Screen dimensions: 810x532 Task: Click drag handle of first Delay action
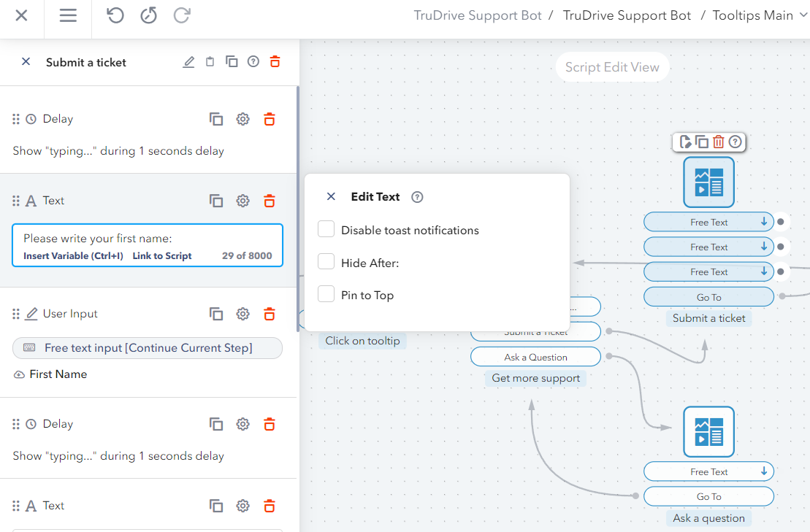pos(16,119)
